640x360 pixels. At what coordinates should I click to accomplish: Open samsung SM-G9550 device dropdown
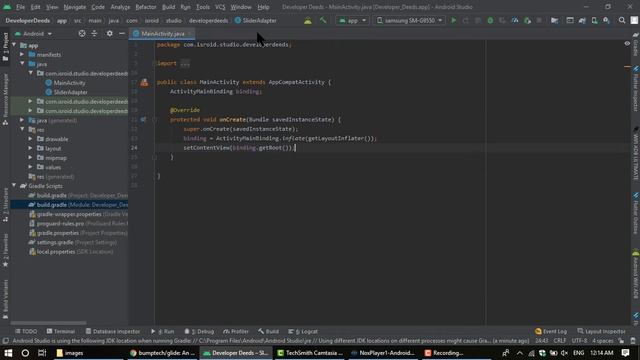[x=409, y=20]
